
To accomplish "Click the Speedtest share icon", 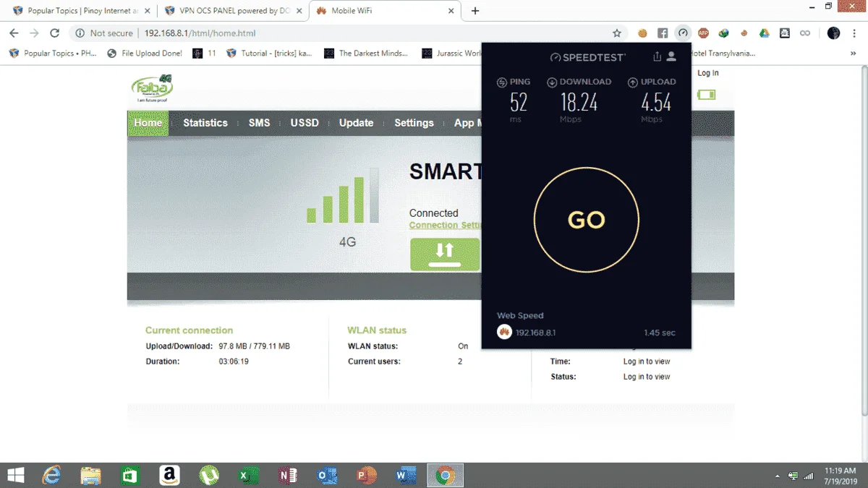I will tap(657, 56).
